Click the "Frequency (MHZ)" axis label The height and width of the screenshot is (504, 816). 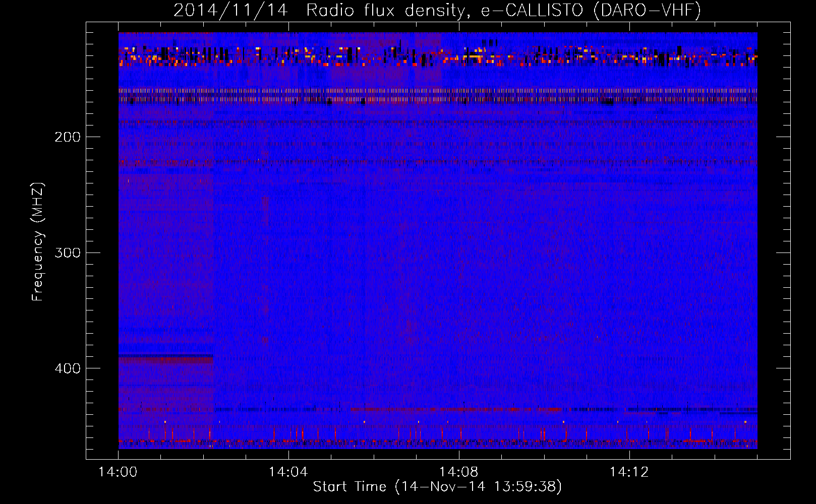38,242
